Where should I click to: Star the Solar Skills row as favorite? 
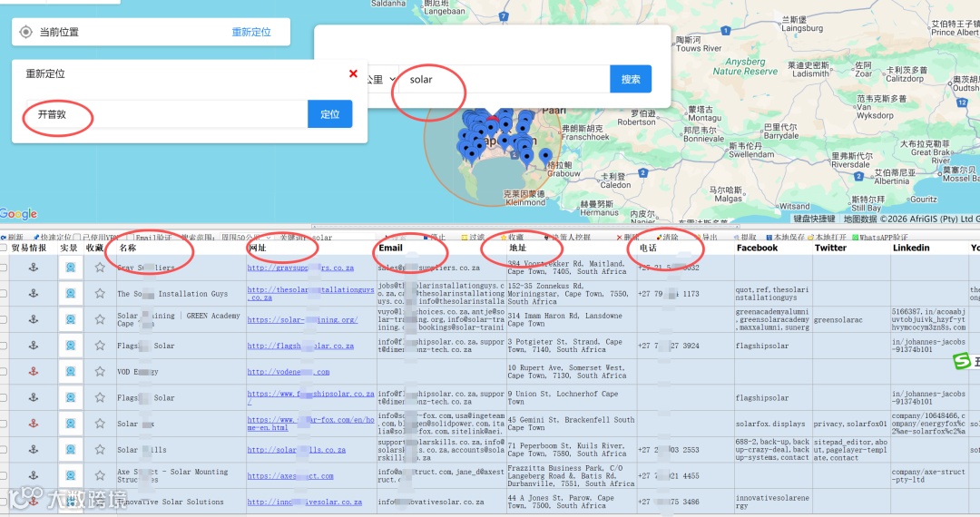[100, 450]
